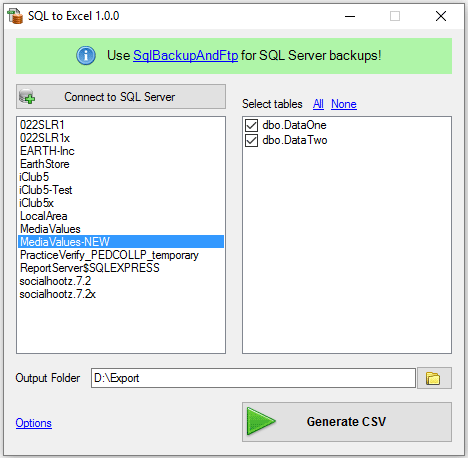Screen dimensions: 468x458
Task: Select the 022SLR1 database
Action: click(x=121, y=125)
